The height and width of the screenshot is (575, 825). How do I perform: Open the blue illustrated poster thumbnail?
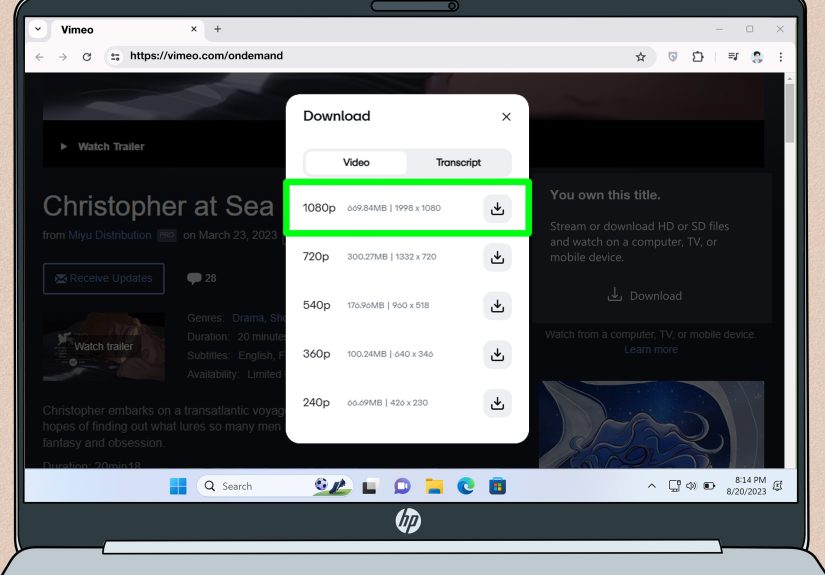tap(652, 424)
